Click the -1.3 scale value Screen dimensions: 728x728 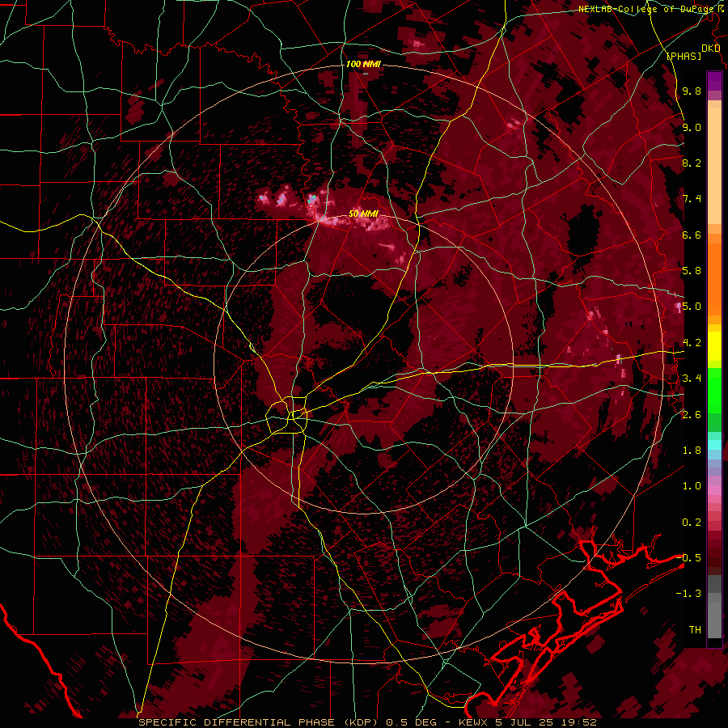click(688, 594)
